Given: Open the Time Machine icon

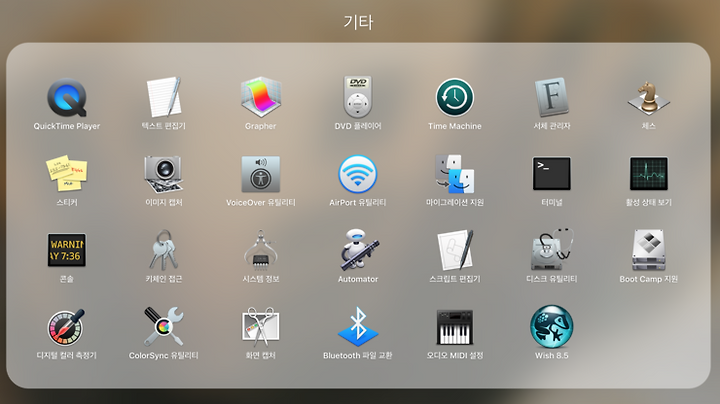Looking at the screenshot, I should 455,97.
